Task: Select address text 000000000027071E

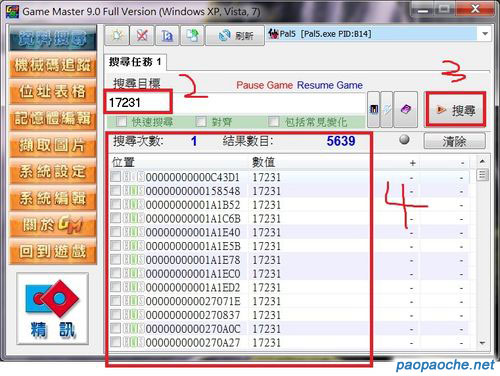Action: (x=193, y=301)
